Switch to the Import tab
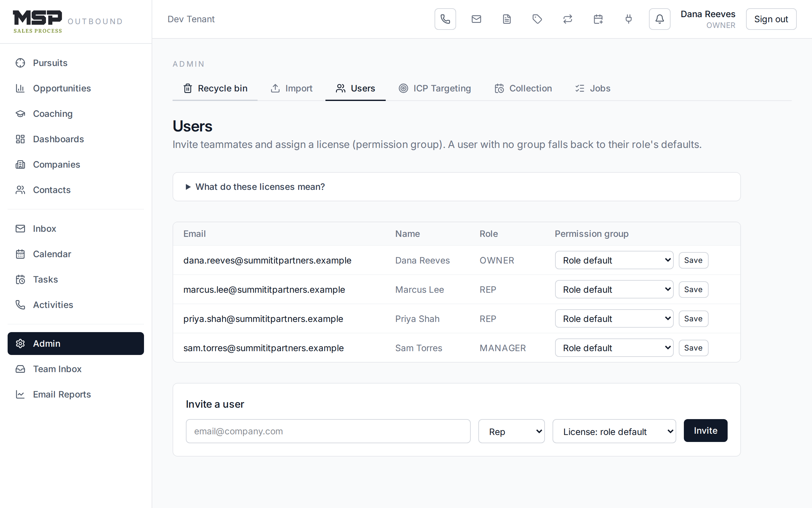The height and width of the screenshot is (508, 812). click(291, 88)
